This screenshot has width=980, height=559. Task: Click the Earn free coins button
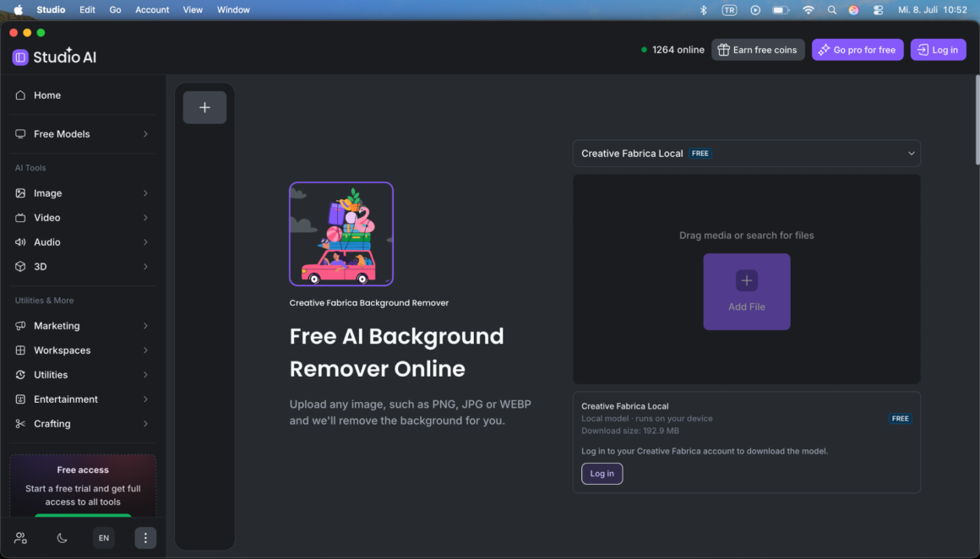click(758, 50)
